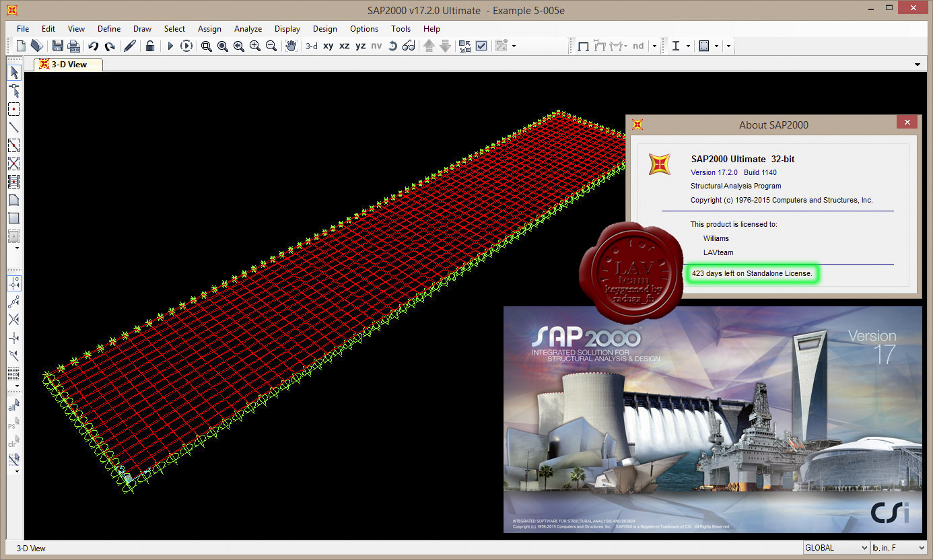This screenshot has width=933, height=560.
Task: Open dropdown arrow next to nd icon
Action: point(654,46)
